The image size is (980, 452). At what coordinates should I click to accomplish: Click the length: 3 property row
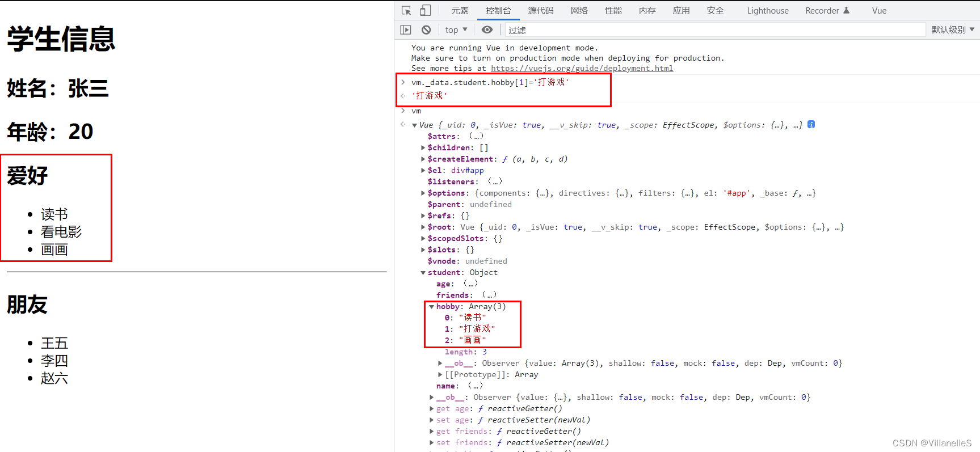click(466, 352)
